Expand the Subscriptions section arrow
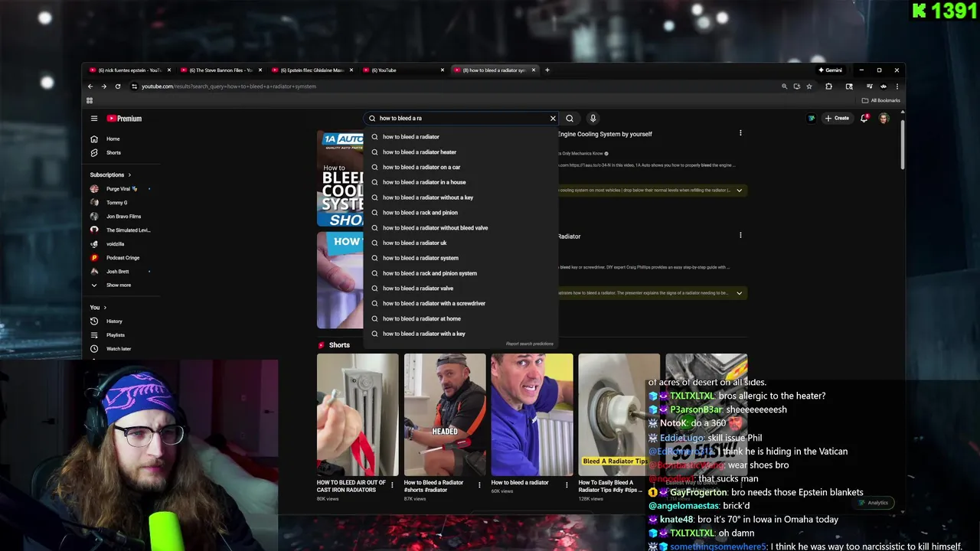This screenshot has width=980, height=551. click(129, 175)
